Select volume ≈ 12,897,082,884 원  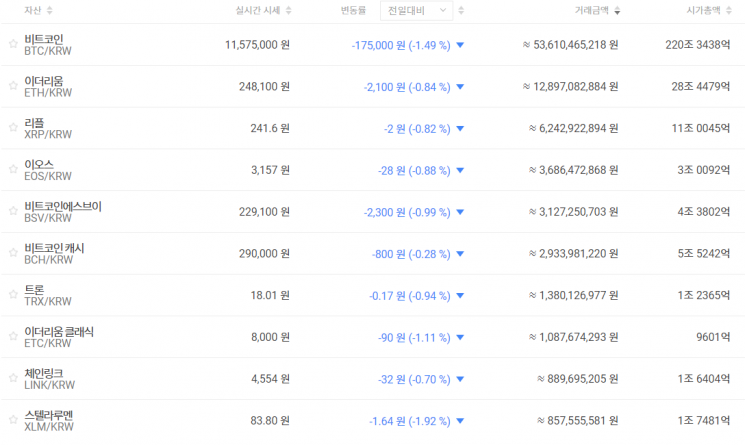[570, 86]
